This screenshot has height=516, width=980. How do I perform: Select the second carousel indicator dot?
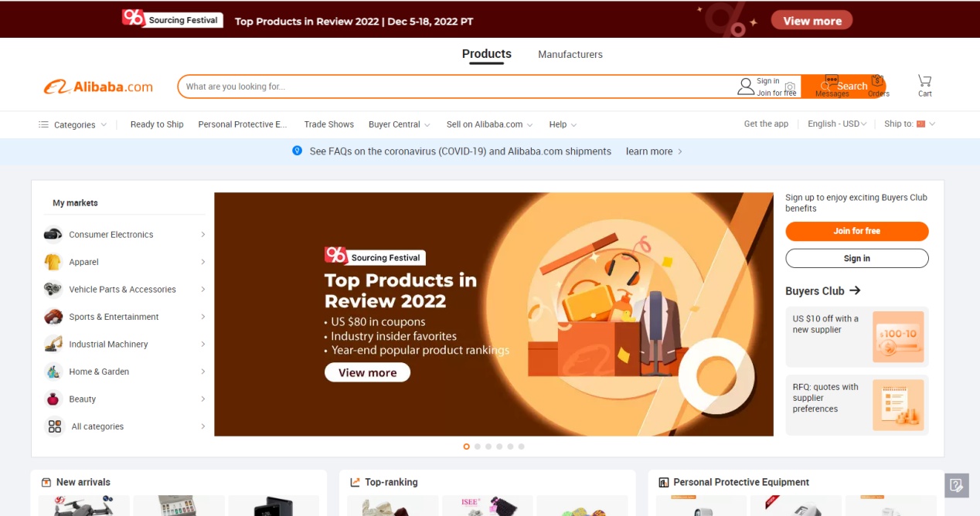[x=478, y=446]
